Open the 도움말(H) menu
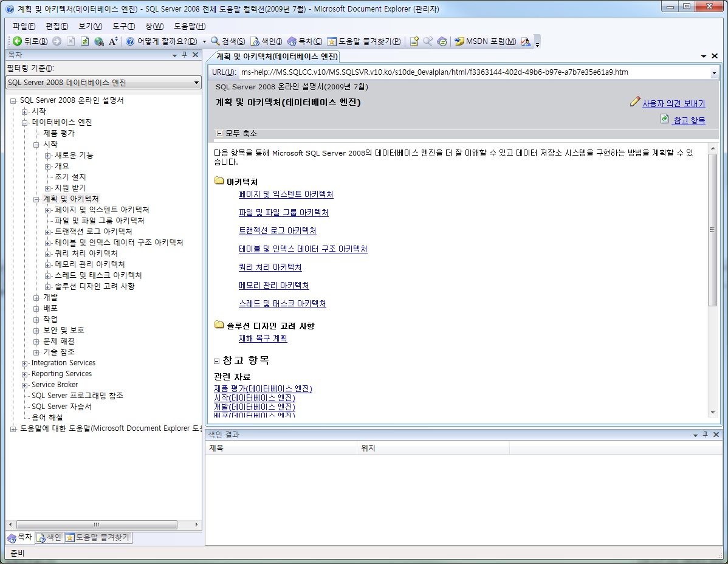Screen dimensions: 728x564 click(x=190, y=26)
